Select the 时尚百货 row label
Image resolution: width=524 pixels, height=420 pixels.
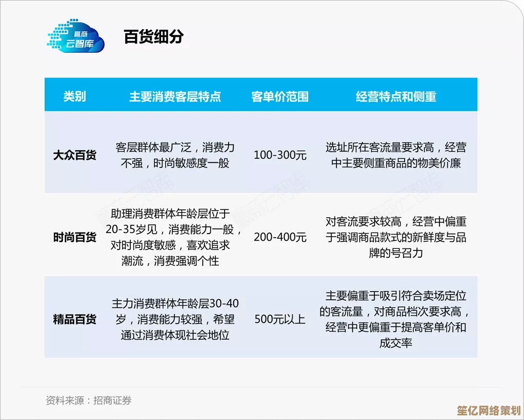[x=75, y=237]
